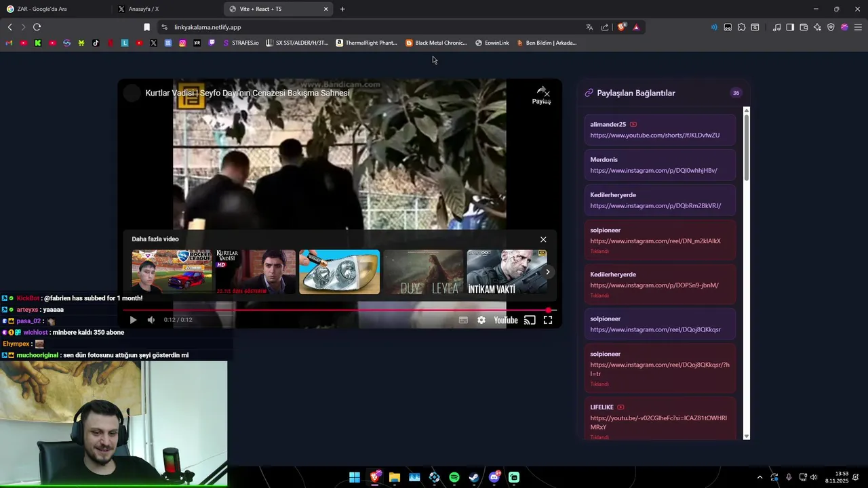Open Kedilerheryerde's DQbRm2BkVRJ Instagram link
868x488 pixels.
656,205
